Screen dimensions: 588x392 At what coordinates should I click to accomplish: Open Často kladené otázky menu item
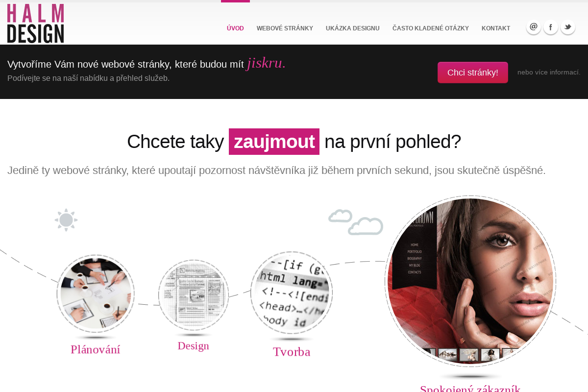[431, 28]
